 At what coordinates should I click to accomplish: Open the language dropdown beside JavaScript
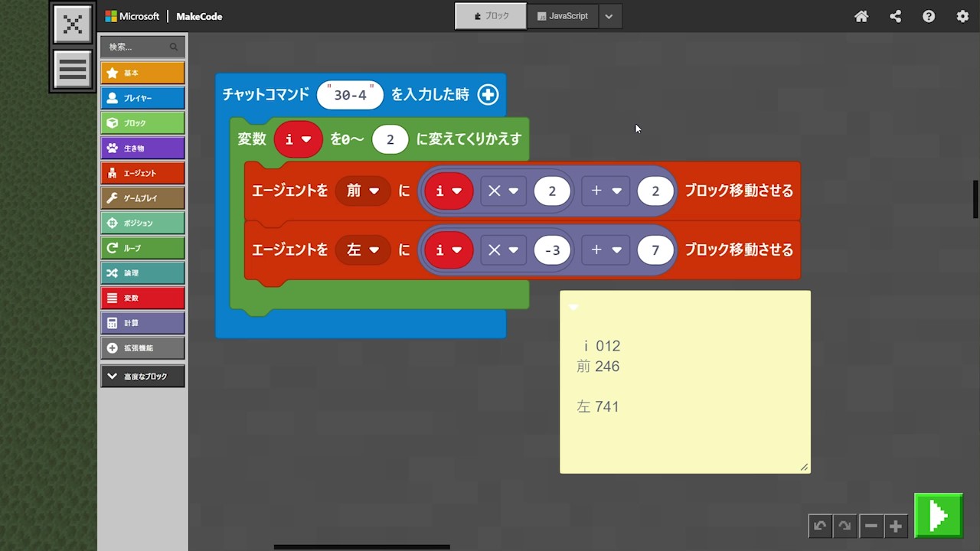(x=609, y=16)
